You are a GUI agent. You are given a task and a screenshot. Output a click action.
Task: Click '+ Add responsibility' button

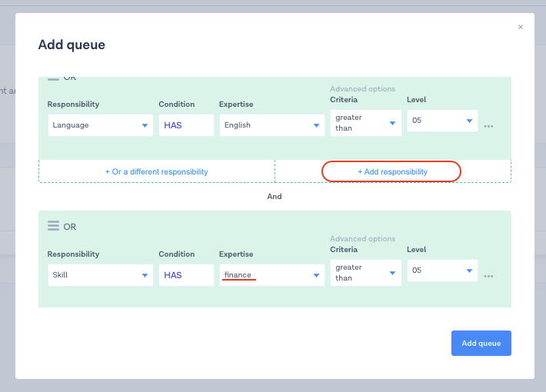(392, 171)
